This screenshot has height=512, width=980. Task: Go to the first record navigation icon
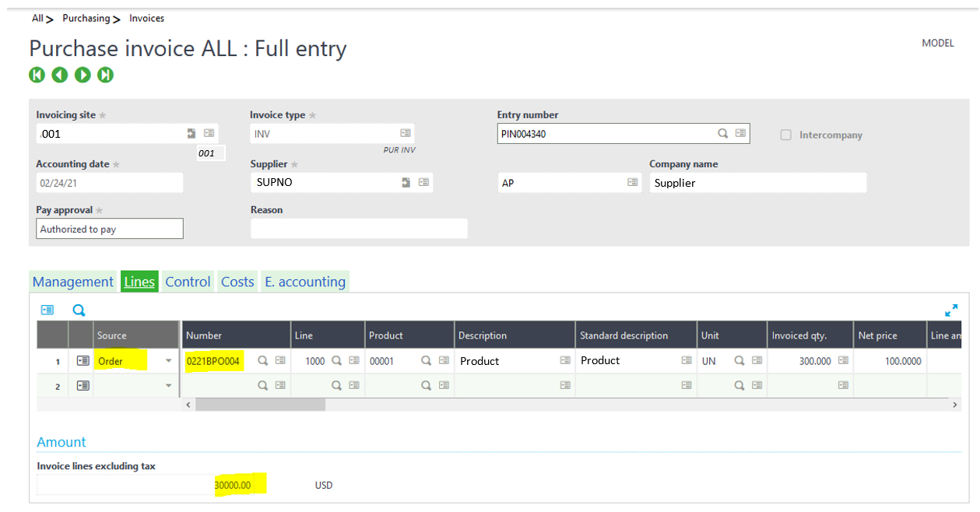(x=37, y=75)
